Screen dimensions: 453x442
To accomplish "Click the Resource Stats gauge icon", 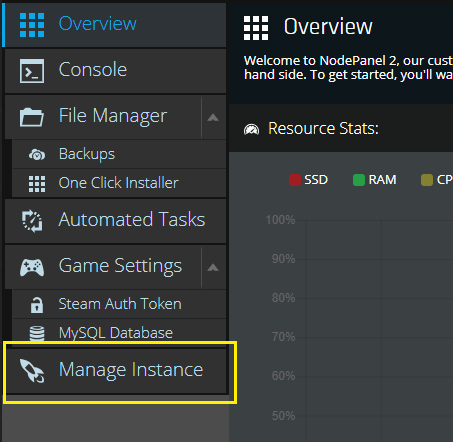I will pos(251,129).
